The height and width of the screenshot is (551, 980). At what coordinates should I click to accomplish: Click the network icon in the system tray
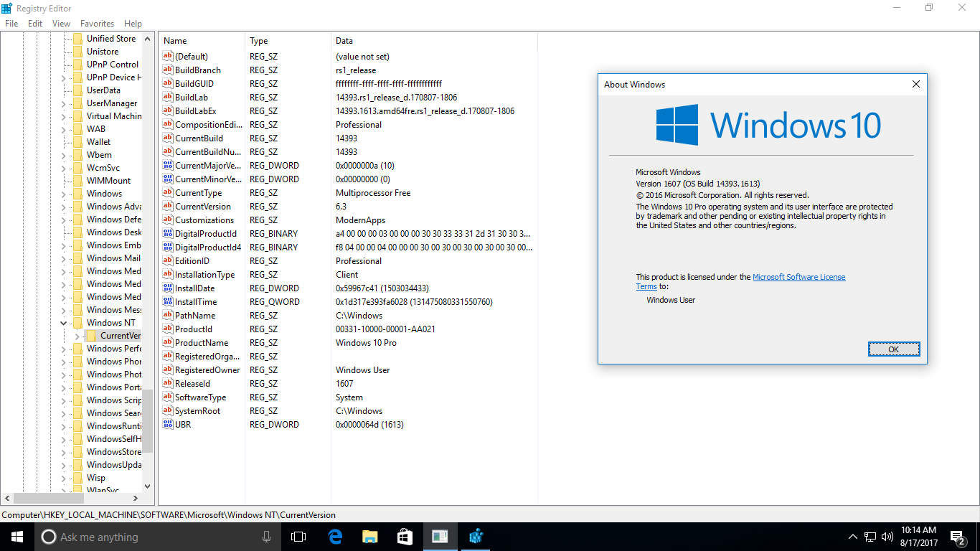pos(870,537)
